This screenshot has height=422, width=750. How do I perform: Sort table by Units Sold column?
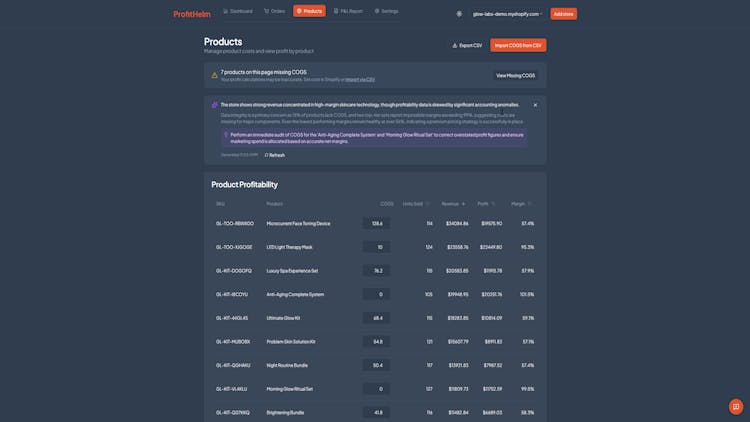click(412, 203)
